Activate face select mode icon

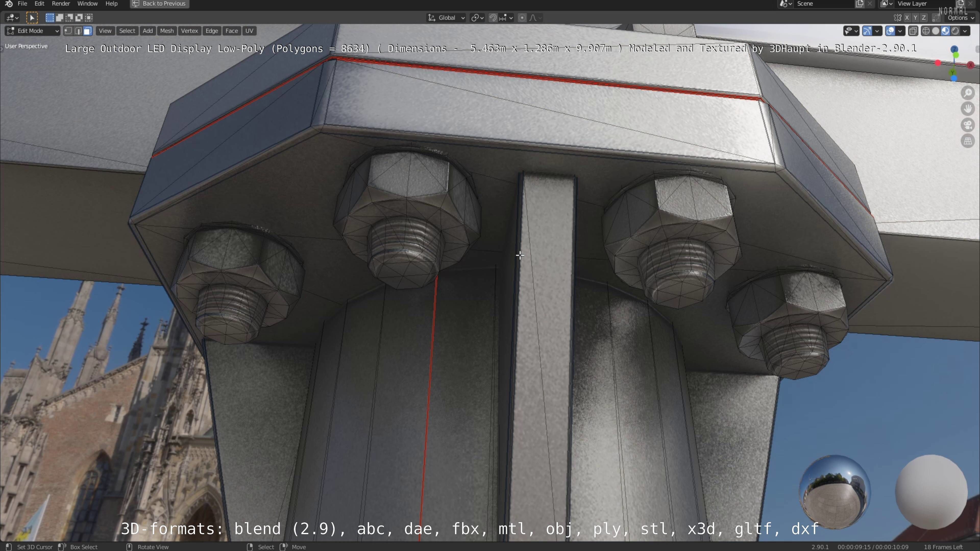(88, 31)
